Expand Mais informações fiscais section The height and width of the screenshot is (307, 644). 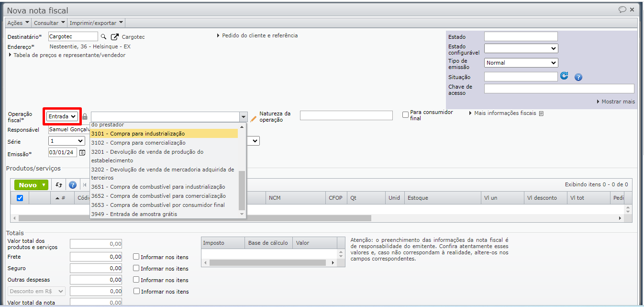[503, 114]
